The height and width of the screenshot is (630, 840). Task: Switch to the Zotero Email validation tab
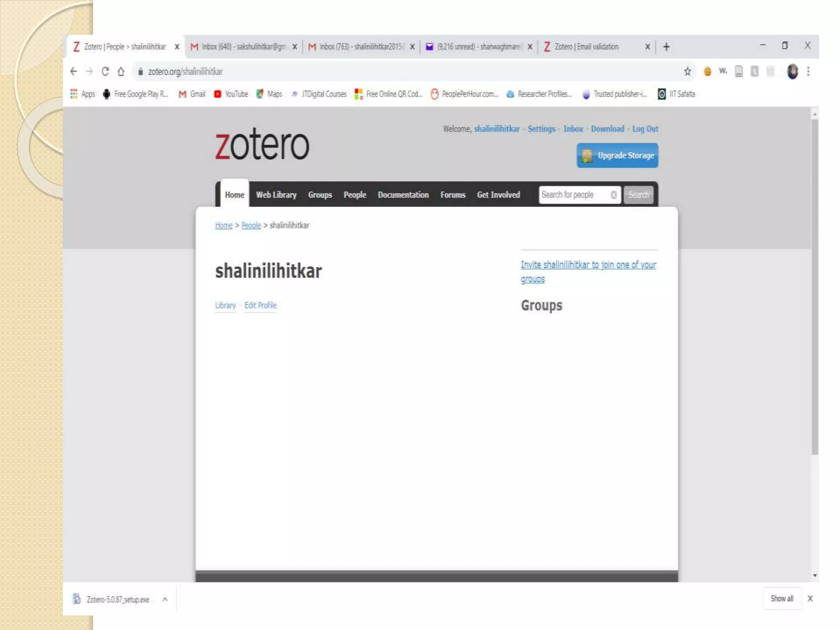(x=587, y=47)
